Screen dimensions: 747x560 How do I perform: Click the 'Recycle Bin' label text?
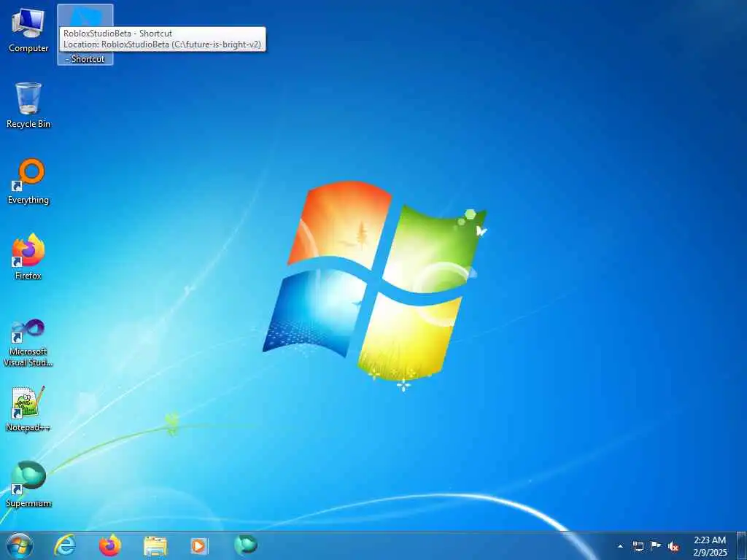coord(28,124)
